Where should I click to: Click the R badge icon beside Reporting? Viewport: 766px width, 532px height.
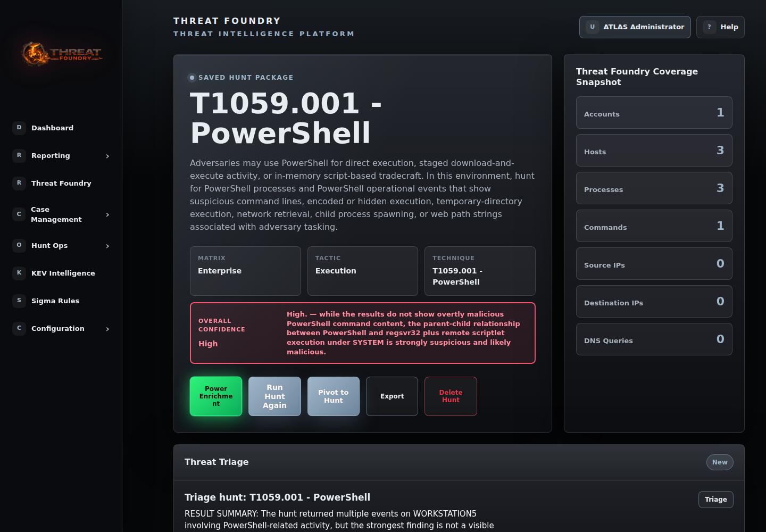(19, 155)
